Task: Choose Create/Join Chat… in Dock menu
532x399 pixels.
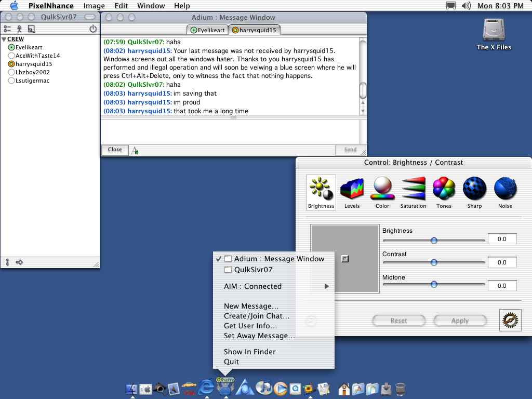Action: [257, 316]
